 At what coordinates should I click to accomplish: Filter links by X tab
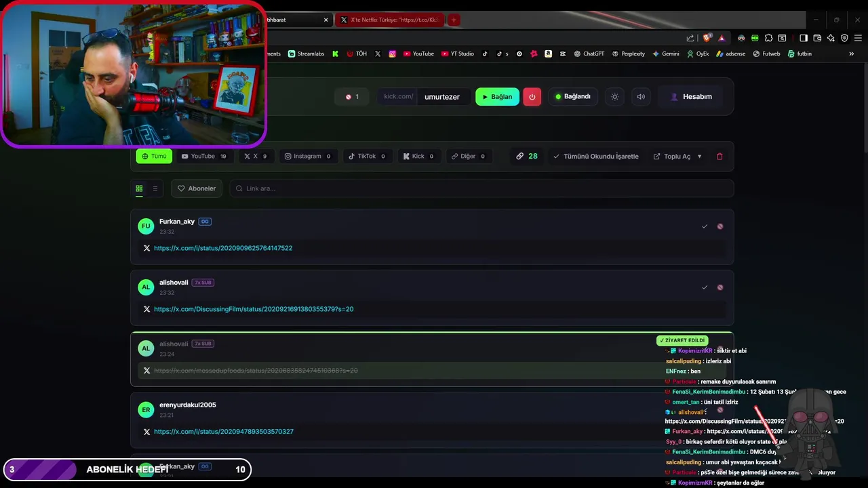[255, 156]
